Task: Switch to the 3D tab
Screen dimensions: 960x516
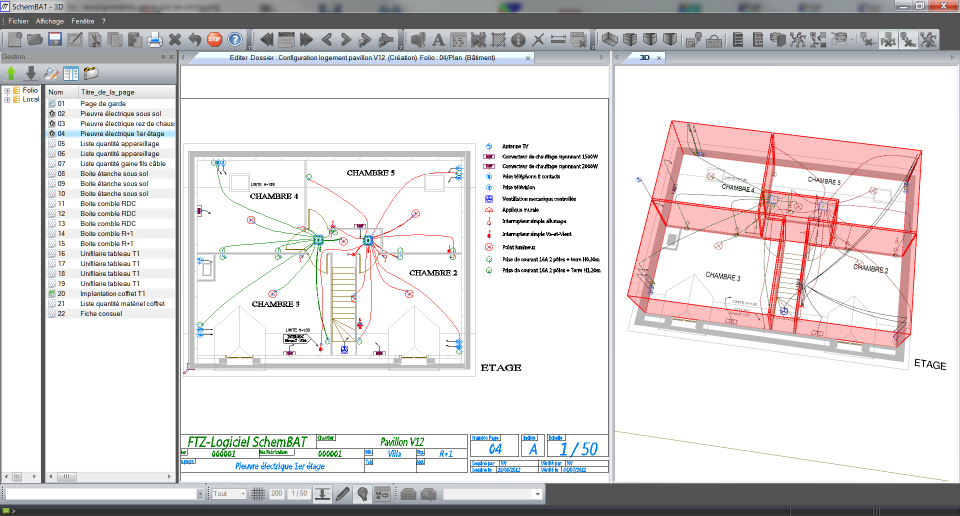Action: click(x=645, y=58)
